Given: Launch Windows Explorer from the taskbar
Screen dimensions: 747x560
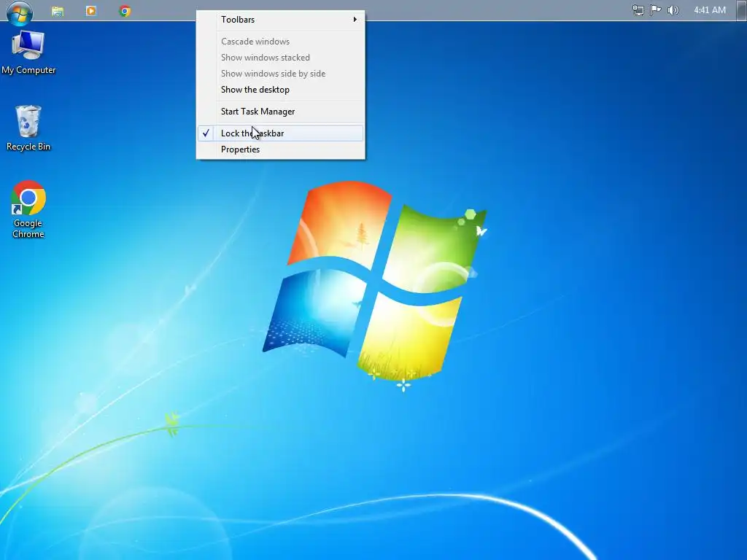Looking at the screenshot, I should click(58, 11).
